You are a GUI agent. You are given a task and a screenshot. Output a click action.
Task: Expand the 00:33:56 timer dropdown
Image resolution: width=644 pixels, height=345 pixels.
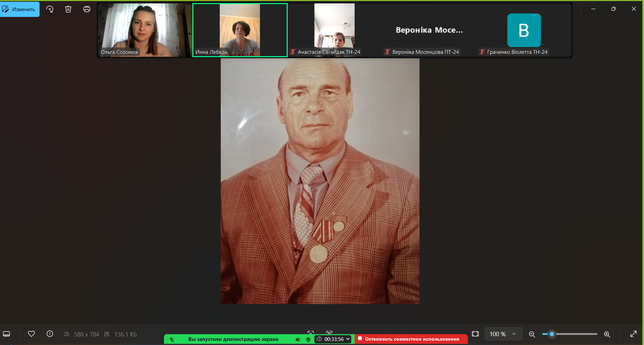tap(348, 339)
